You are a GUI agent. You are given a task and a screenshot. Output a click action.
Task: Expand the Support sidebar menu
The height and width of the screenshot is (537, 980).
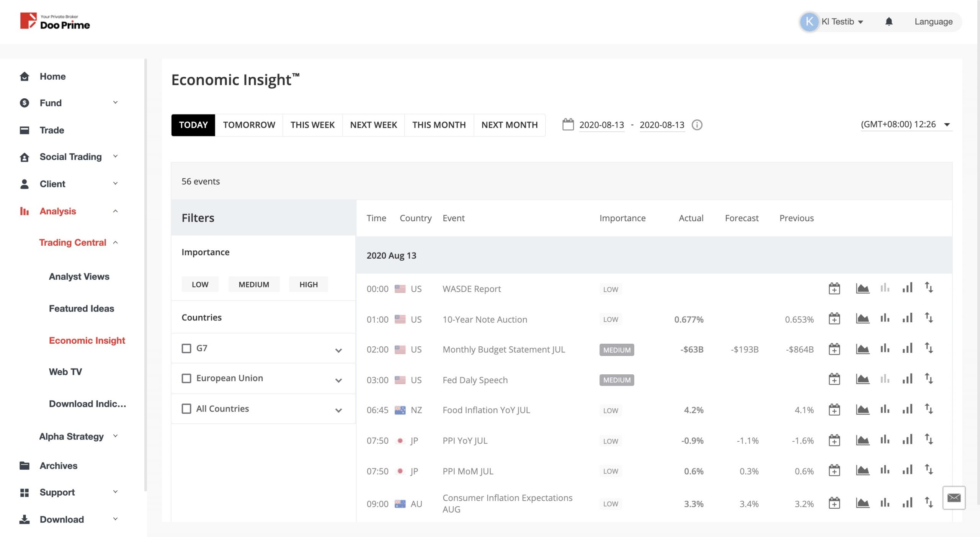[115, 491]
